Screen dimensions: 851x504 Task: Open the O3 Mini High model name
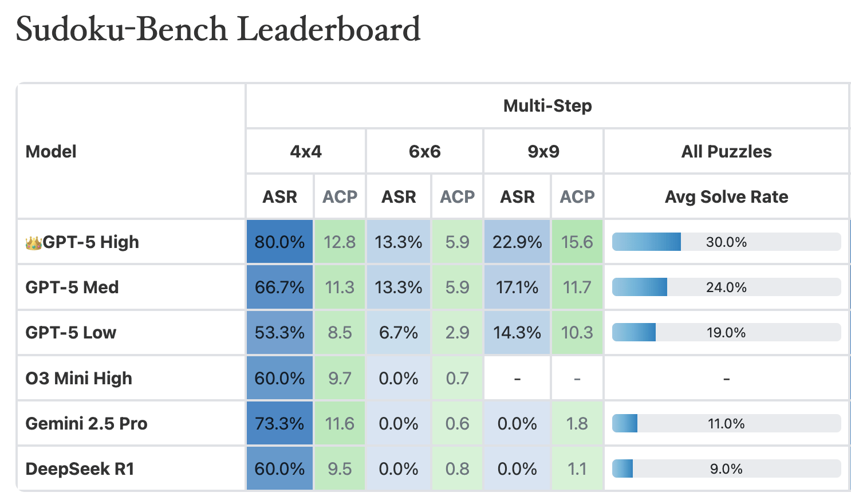coord(79,378)
